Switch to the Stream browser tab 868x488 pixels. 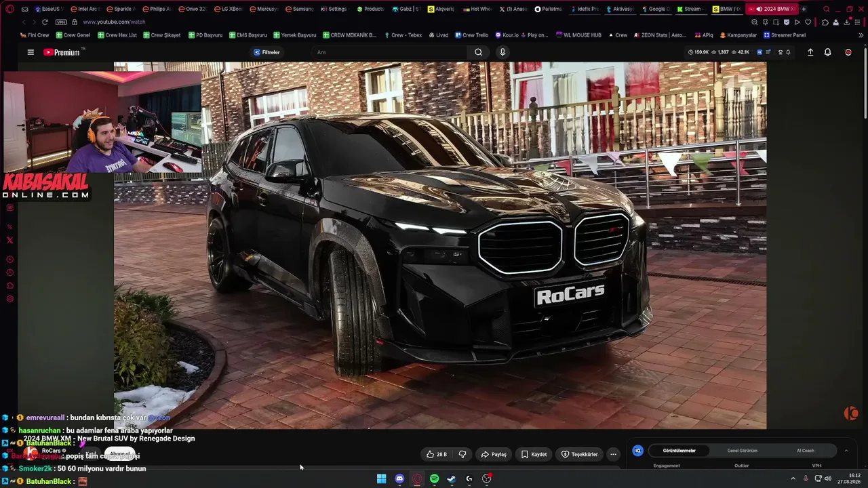692,9
